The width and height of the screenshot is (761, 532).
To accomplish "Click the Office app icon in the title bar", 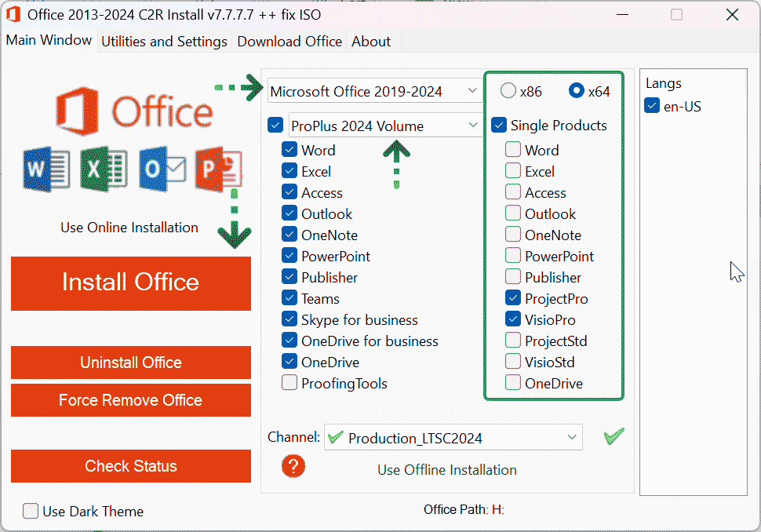I will (13, 15).
